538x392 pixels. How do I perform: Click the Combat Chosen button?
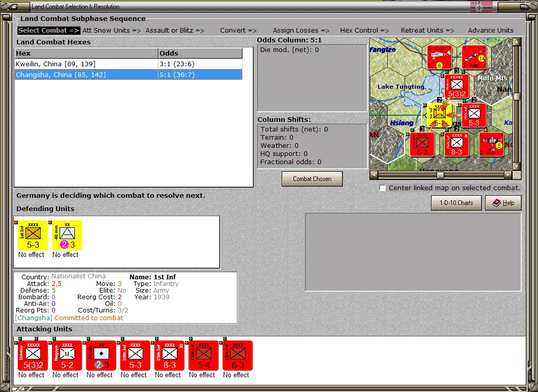click(x=312, y=179)
